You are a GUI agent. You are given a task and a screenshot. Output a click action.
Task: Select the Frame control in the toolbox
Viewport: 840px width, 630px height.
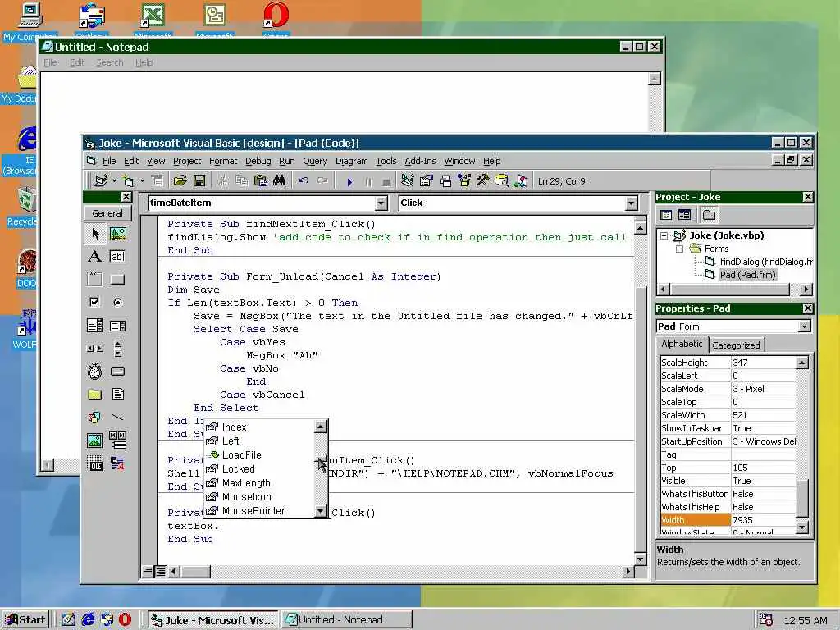(95, 279)
